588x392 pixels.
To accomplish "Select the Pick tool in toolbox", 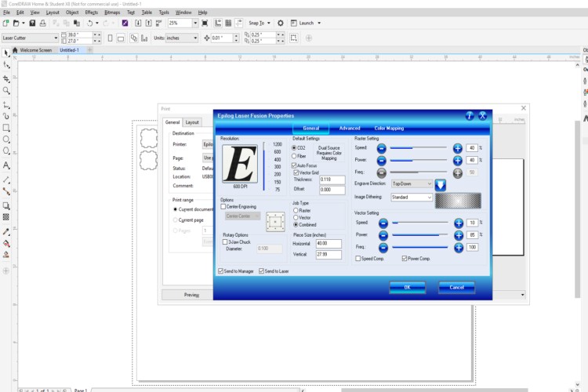I will point(6,53).
